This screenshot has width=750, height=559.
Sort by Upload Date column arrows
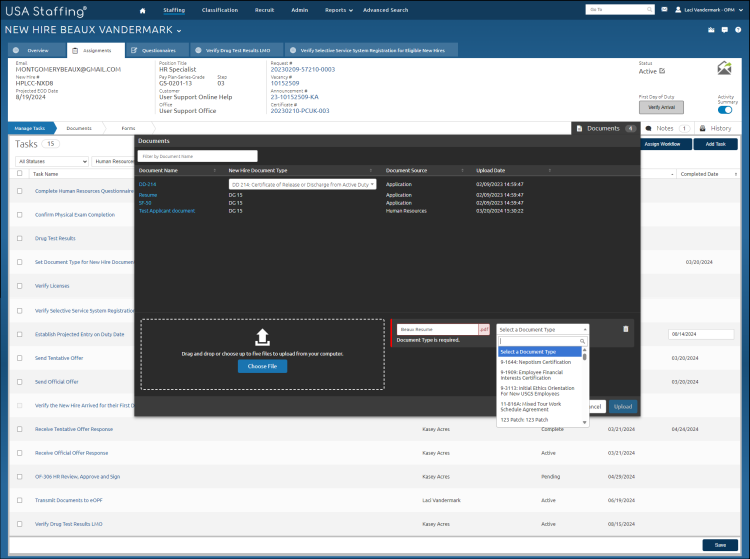550,171
